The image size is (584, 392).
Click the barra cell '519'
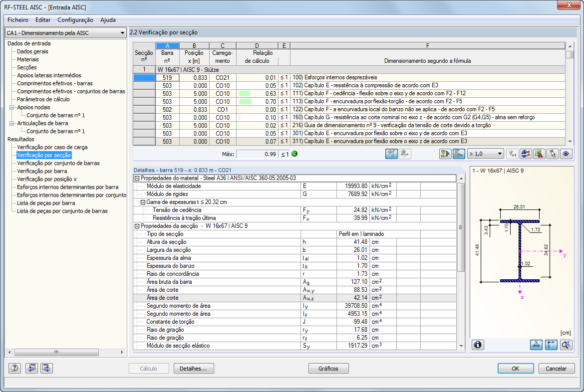click(167, 77)
